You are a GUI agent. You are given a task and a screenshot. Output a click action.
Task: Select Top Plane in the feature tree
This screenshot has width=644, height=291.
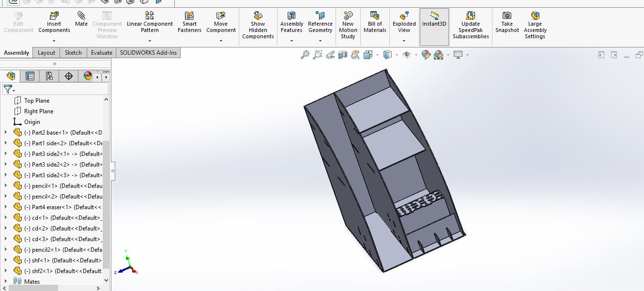point(37,101)
